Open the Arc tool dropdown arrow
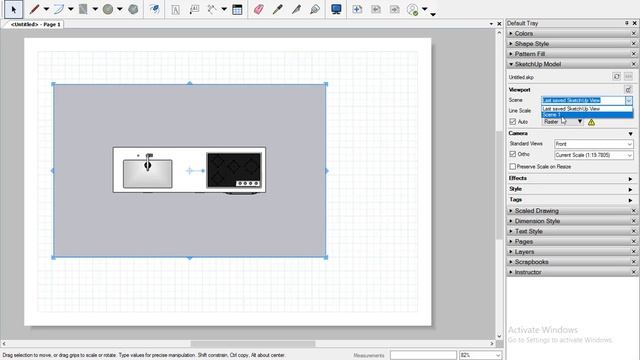640x360 pixels. (71, 9)
